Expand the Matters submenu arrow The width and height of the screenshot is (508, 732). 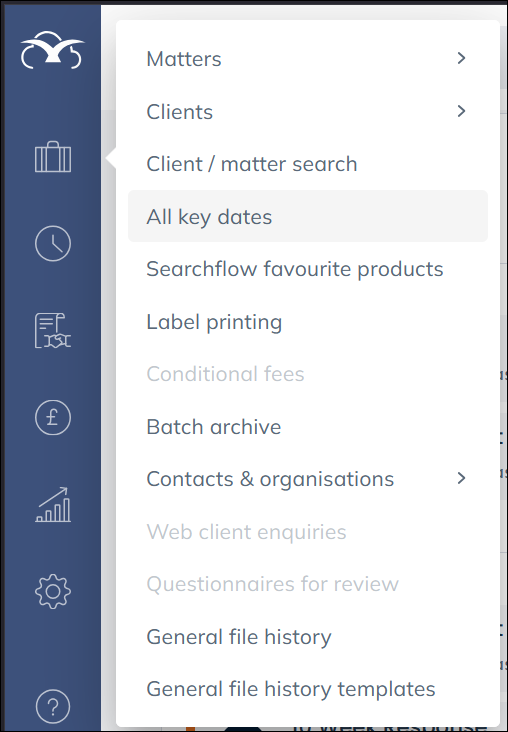pyautogui.click(x=461, y=58)
